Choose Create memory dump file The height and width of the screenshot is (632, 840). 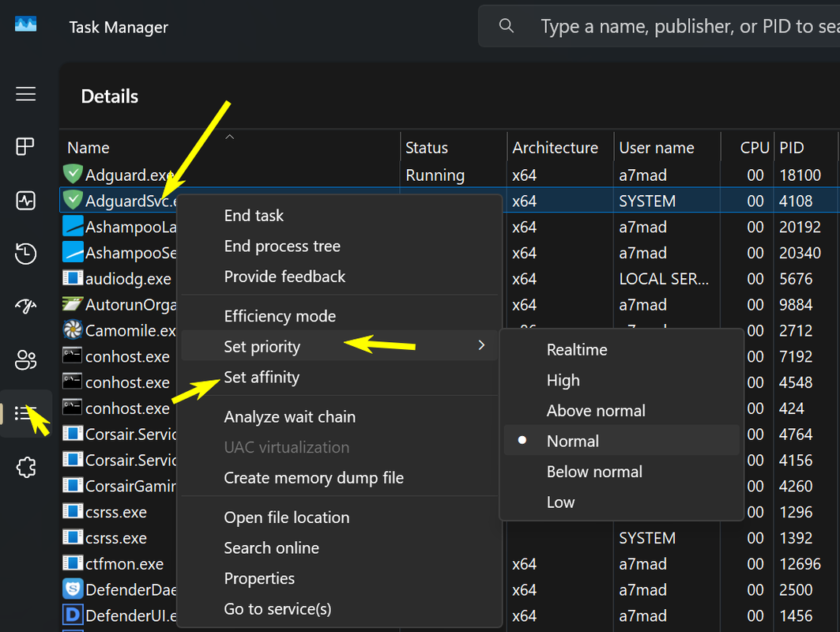click(339, 478)
